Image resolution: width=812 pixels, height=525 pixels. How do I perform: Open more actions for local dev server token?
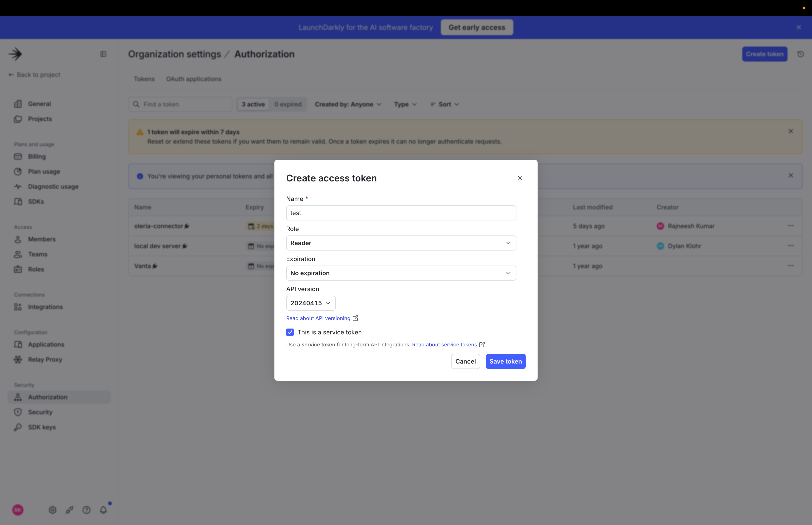coord(791,246)
